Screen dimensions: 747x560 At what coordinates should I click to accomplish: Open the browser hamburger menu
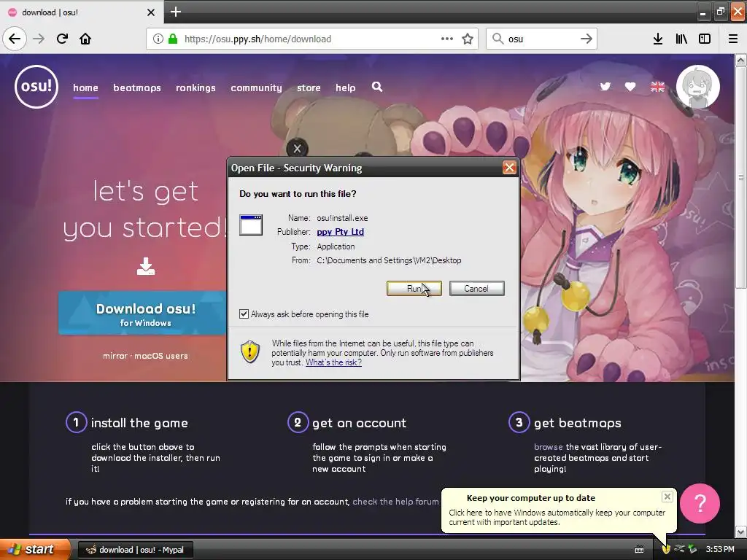(732, 39)
